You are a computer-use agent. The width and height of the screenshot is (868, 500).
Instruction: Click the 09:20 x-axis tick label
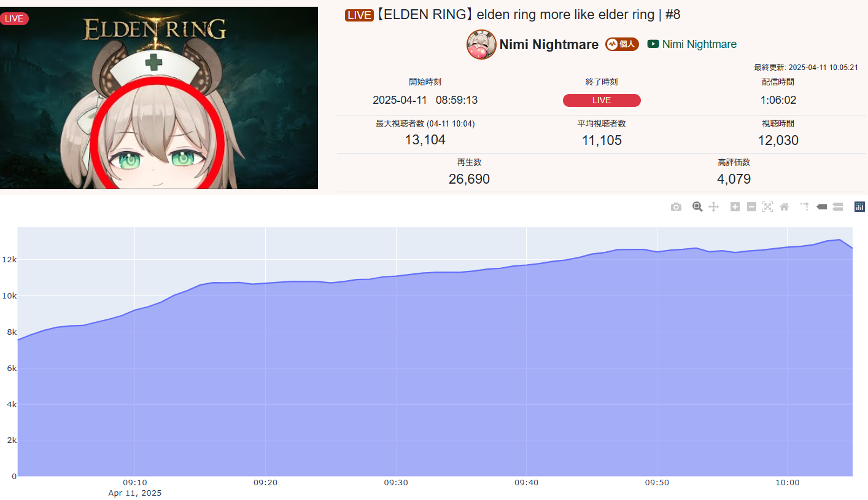tap(265, 483)
